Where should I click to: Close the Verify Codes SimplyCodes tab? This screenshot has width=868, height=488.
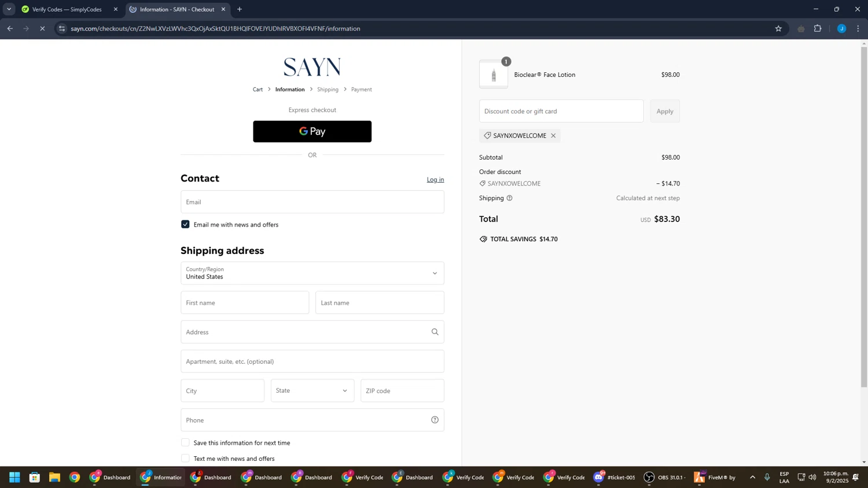coord(115,9)
